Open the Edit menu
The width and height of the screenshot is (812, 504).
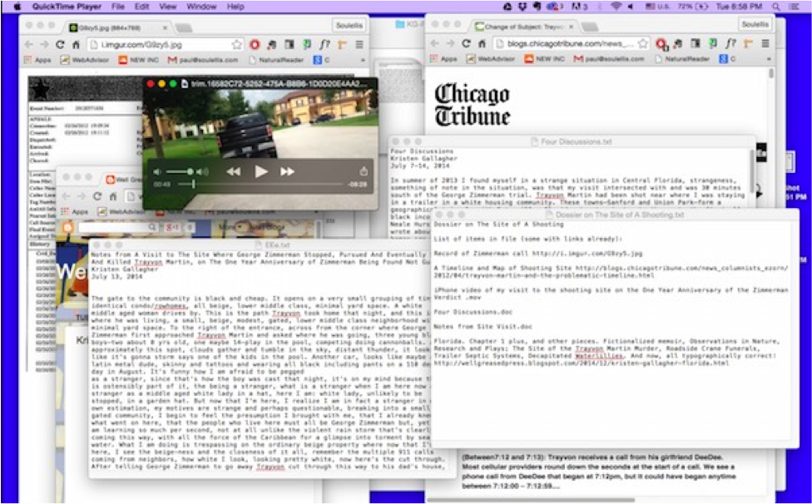(142, 7)
